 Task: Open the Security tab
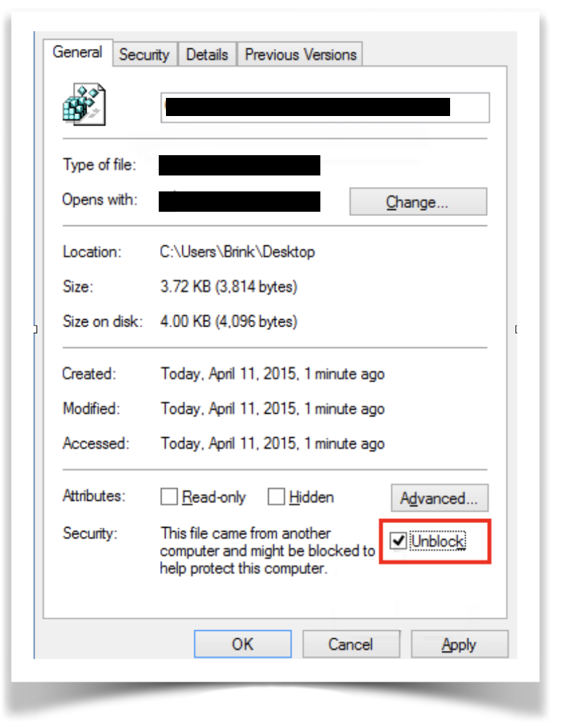(x=144, y=55)
